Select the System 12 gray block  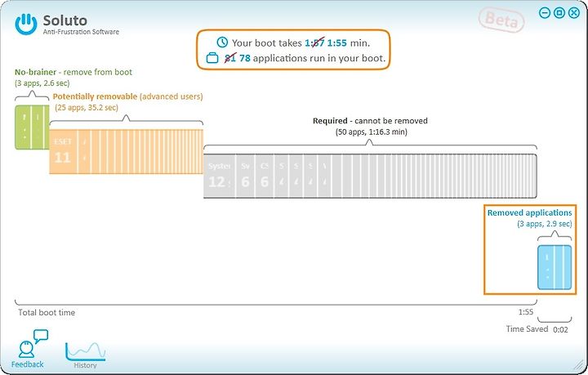(220, 176)
